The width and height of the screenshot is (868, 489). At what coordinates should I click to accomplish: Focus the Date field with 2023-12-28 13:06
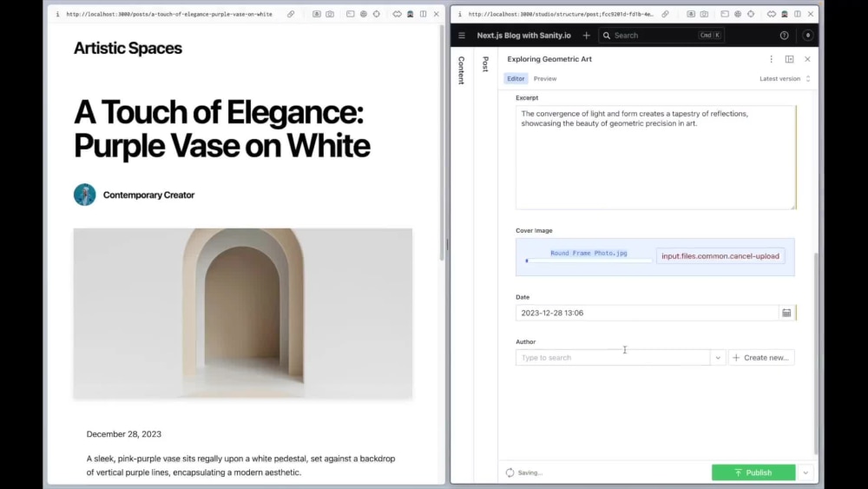point(648,313)
